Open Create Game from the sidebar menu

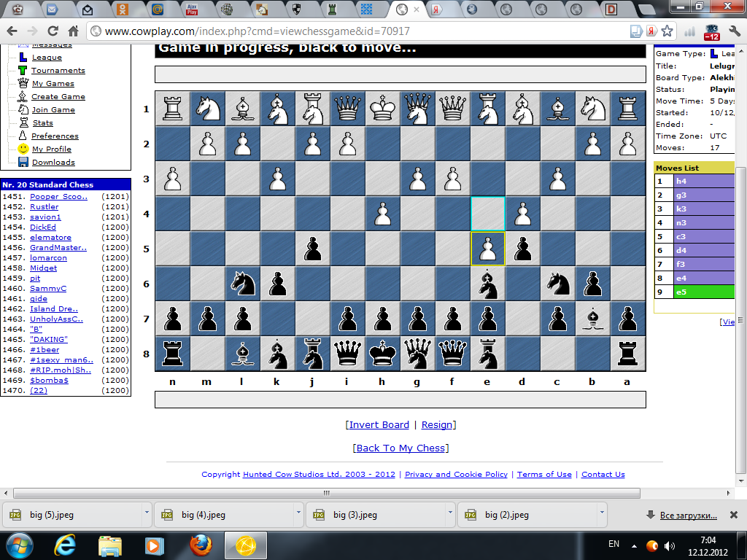click(58, 97)
